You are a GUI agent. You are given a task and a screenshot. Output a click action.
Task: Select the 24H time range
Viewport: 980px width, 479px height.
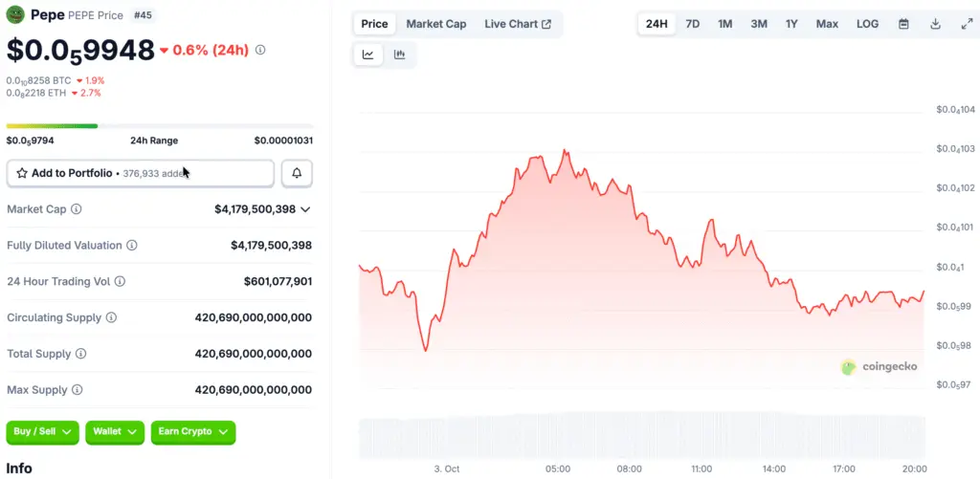tap(657, 24)
